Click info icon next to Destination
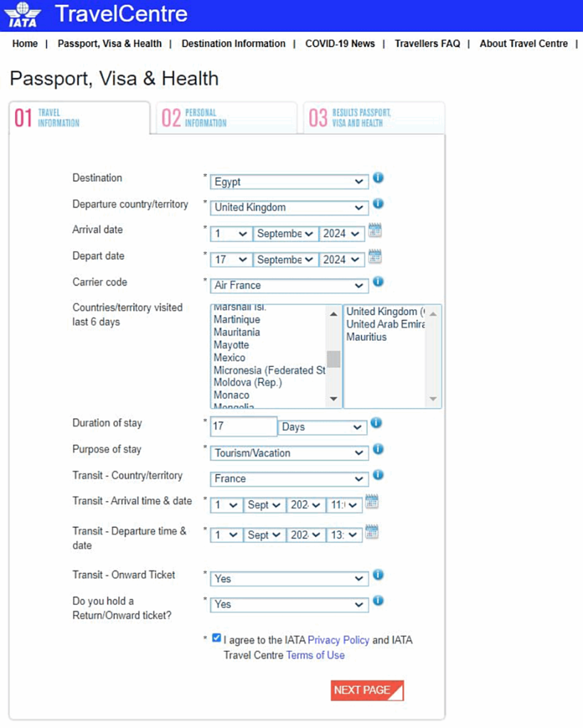Screen dimensions: 583x728 [378, 178]
